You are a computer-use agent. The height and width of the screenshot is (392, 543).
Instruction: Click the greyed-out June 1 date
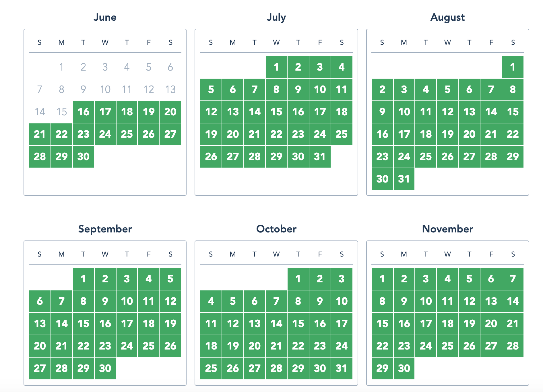[x=61, y=67]
